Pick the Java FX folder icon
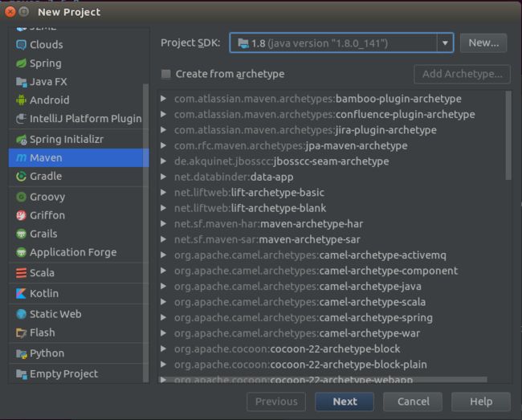 click(21, 82)
